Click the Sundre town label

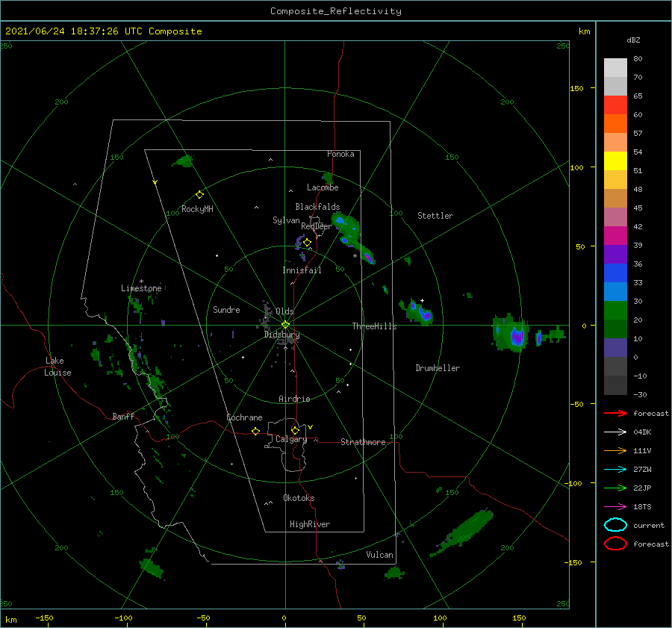pyautogui.click(x=226, y=310)
